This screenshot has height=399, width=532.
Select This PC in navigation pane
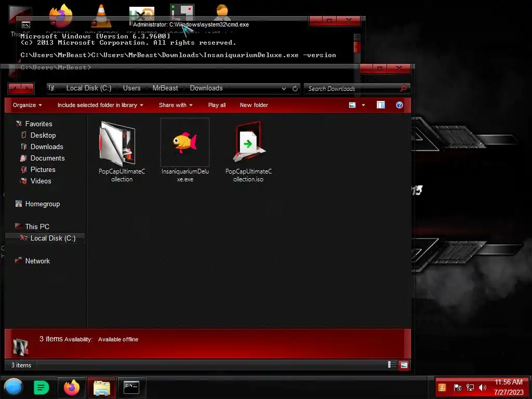(37, 227)
